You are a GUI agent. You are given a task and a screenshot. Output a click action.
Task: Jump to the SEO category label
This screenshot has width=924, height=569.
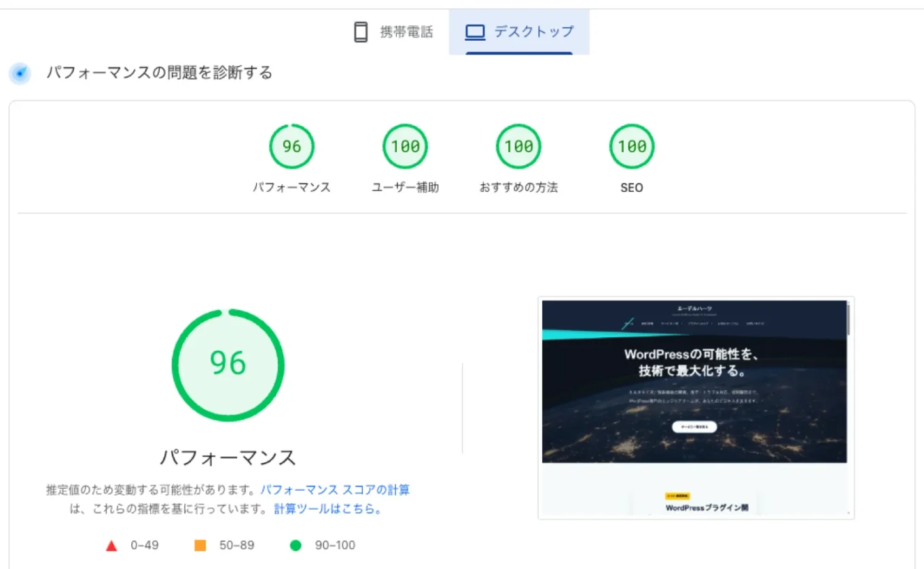click(x=632, y=188)
